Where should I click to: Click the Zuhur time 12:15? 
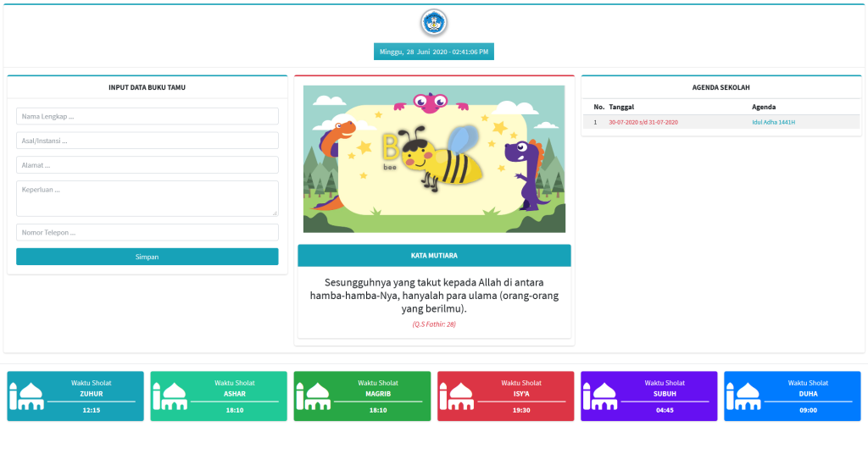click(92, 410)
